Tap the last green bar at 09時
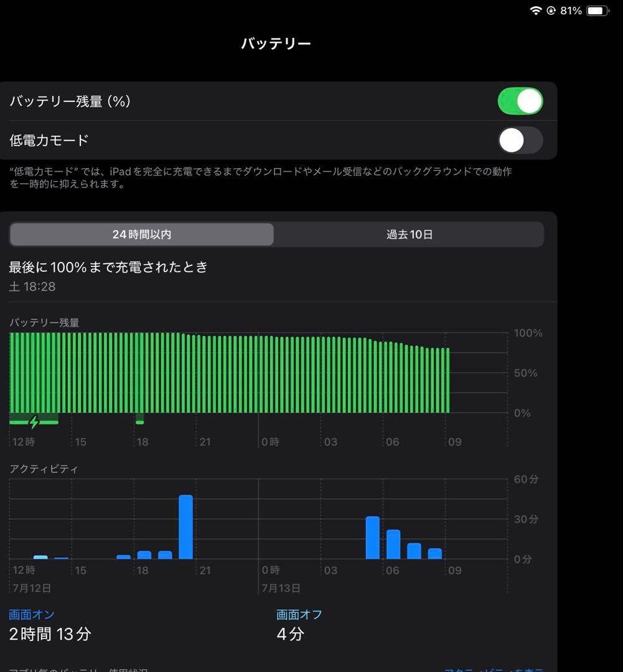The image size is (623, 672). [x=447, y=380]
